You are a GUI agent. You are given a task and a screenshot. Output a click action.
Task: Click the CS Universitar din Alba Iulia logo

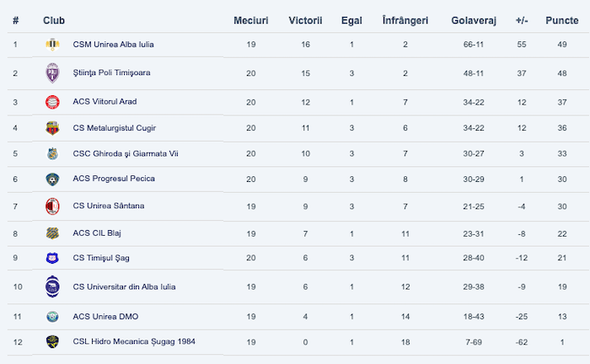[52, 286]
